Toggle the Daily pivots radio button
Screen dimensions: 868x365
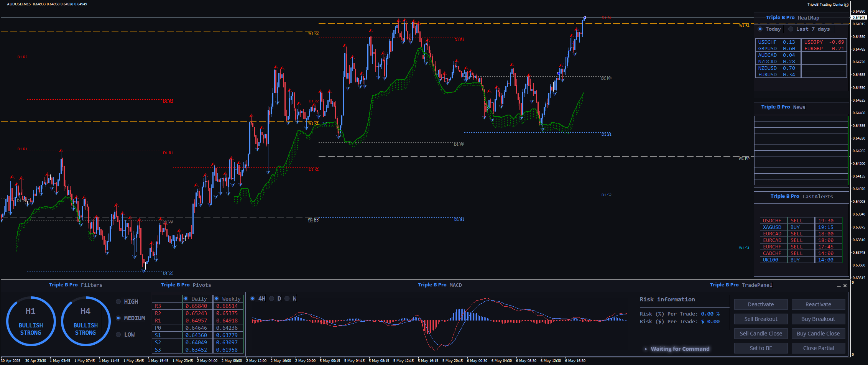[186, 299]
